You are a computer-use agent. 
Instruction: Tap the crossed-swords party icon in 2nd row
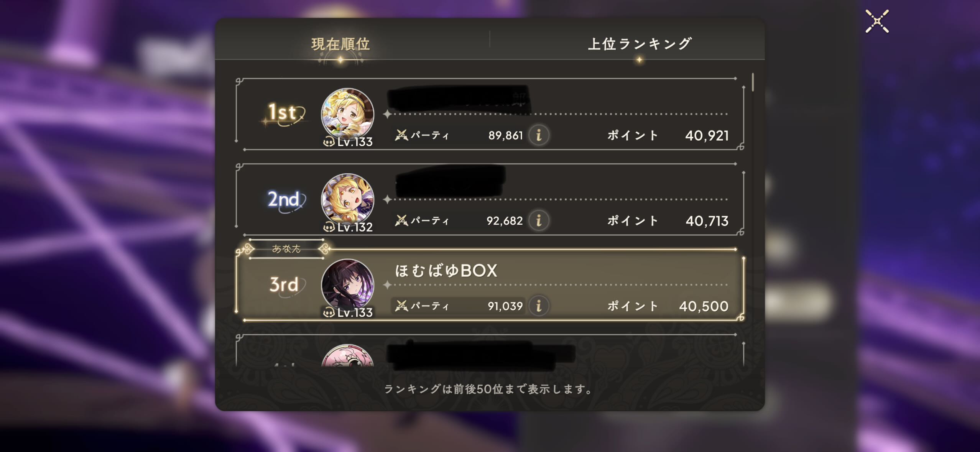click(401, 221)
